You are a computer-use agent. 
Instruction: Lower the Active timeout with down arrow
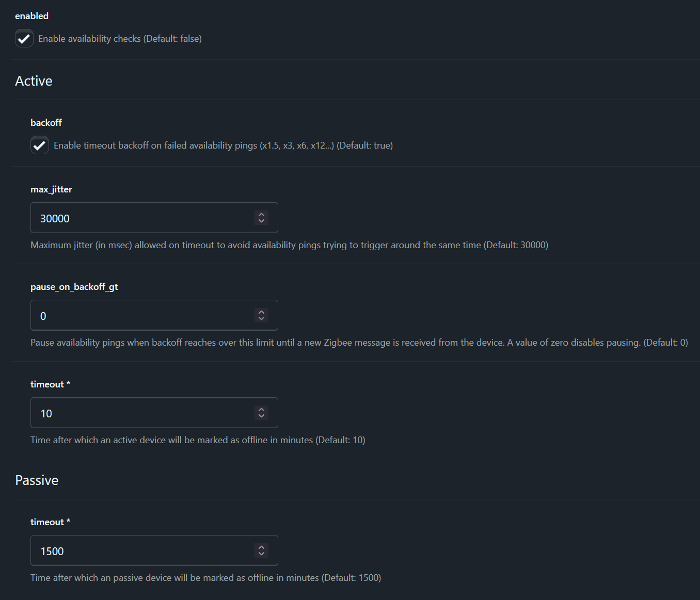262,416
